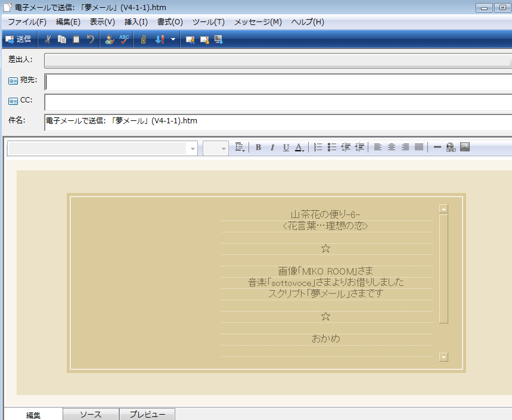
Task: Attach a file with the paperclip icon
Action: pyautogui.click(x=143, y=39)
